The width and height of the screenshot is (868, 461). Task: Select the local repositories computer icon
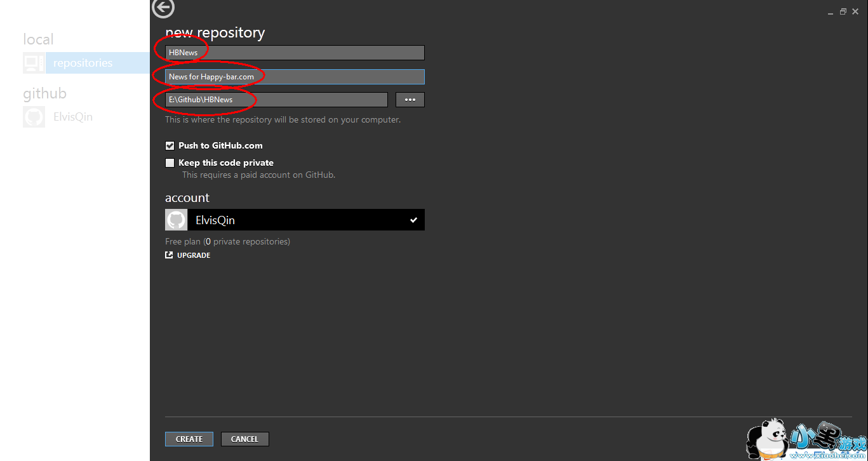tap(34, 63)
